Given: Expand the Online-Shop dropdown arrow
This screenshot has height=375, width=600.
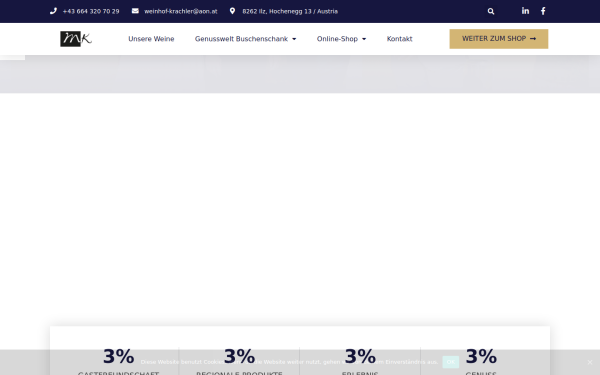Looking at the screenshot, I should (x=364, y=39).
